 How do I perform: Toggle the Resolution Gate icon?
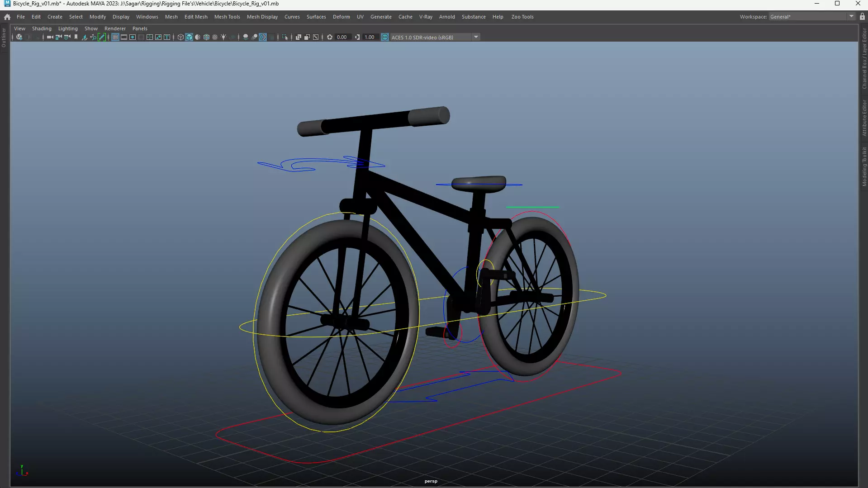(x=133, y=37)
